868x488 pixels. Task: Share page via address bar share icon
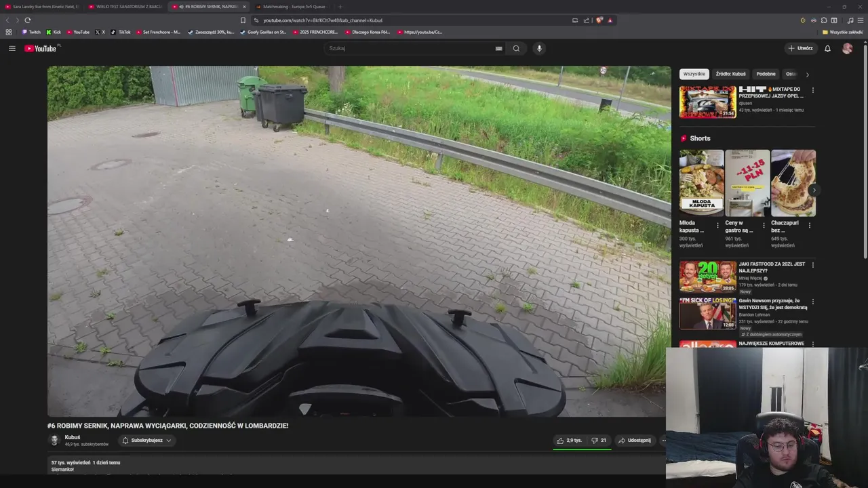coord(586,20)
